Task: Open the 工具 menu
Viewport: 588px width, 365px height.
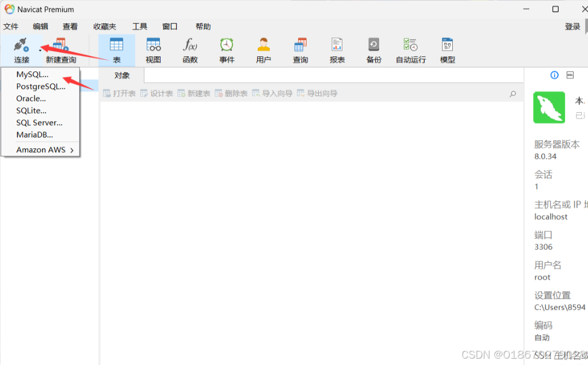Action: (139, 26)
